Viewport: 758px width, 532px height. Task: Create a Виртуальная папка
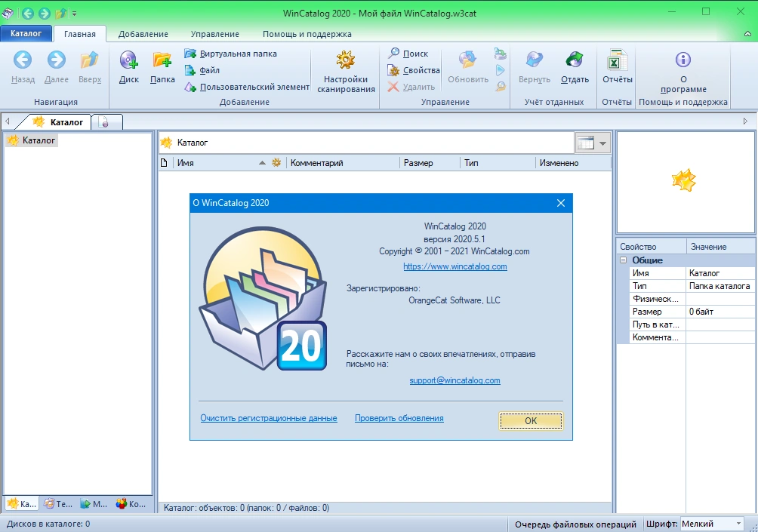click(x=230, y=54)
